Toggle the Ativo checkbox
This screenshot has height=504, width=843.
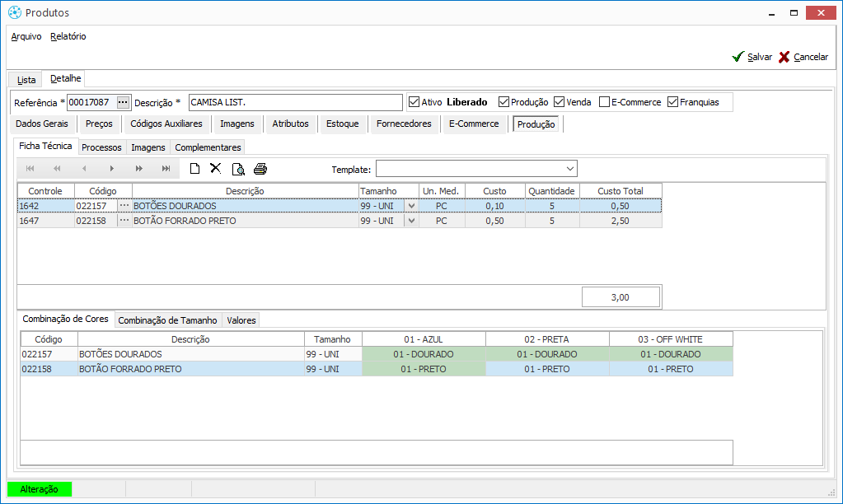pos(414,102)
